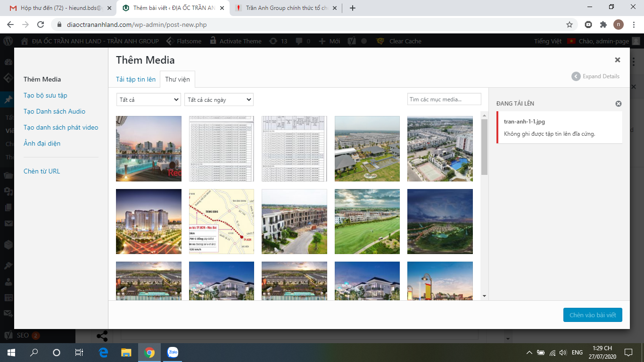
Task: Click the tran-anh-1-1.jpg file name
Action: tap(524, 121)
